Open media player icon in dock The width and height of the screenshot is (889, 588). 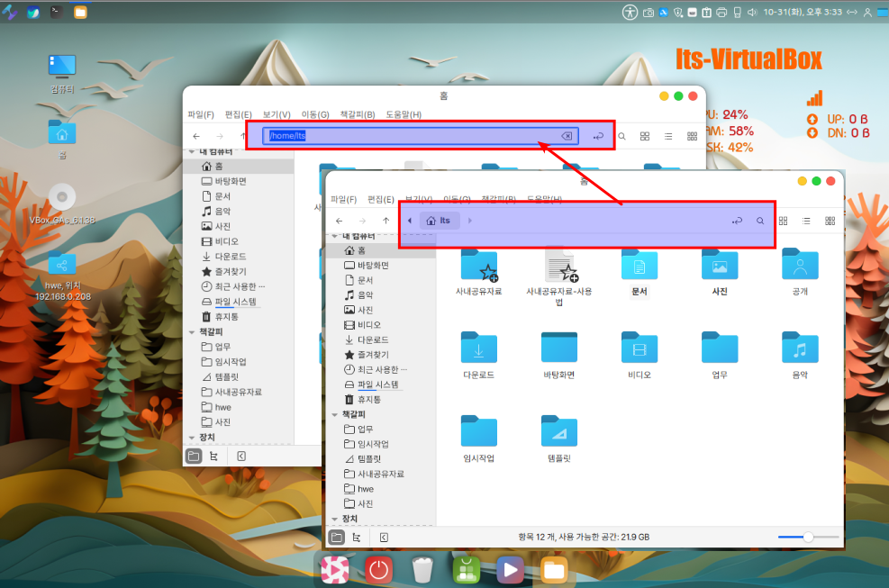[510, 570]
